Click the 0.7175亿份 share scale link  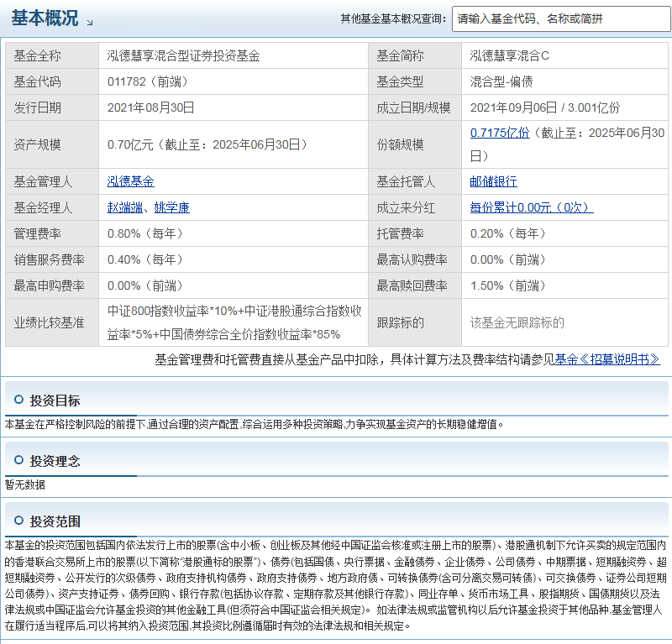(x=500, y=133)
